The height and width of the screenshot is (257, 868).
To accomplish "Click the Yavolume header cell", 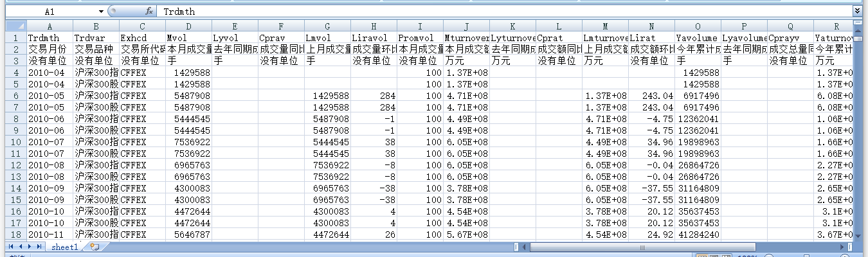I will (x=698, y=38).
